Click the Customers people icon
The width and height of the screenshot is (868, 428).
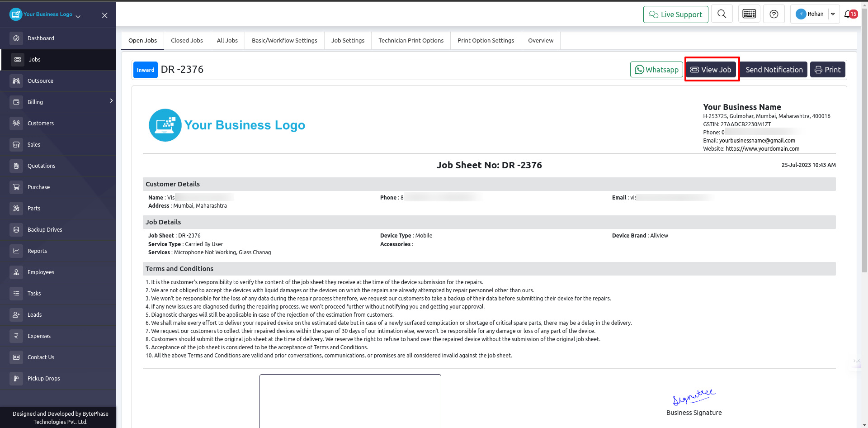pyautogui.click(x=16, y=124)
